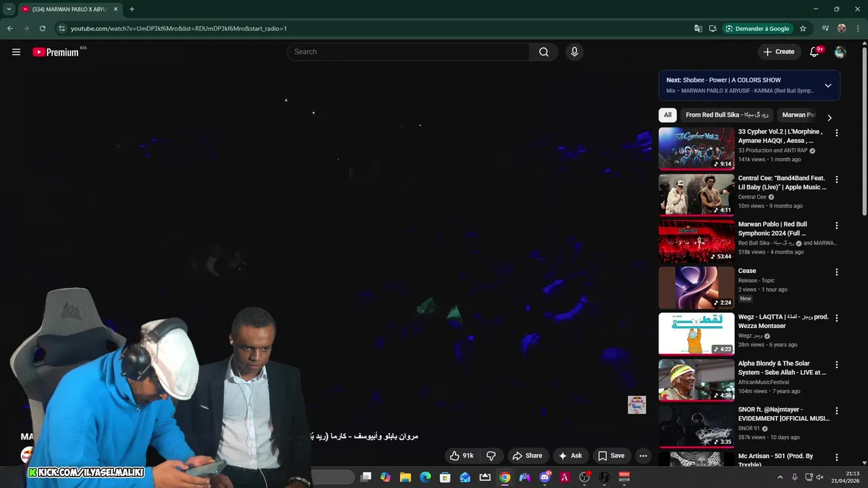This screenshot has width=868, height=488.
Task: Show hidden system tray icons
Action: 780,477
